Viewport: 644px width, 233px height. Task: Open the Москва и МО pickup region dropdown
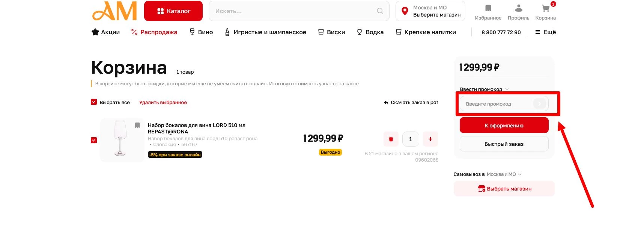[504, 174]
